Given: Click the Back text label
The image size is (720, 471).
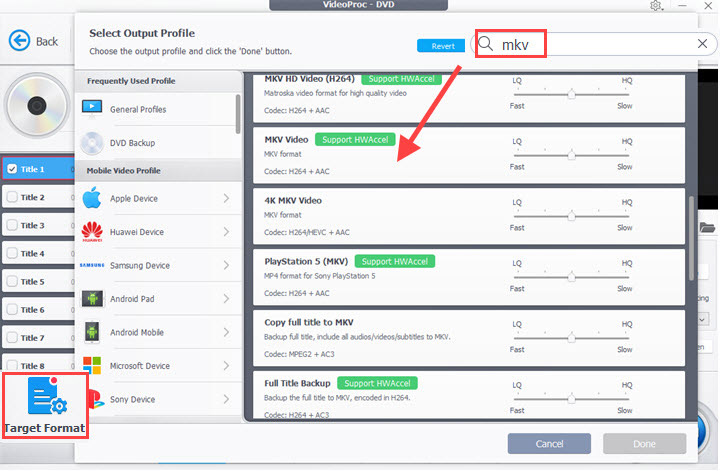Looking at the screenshot, I should pos(47,41).
